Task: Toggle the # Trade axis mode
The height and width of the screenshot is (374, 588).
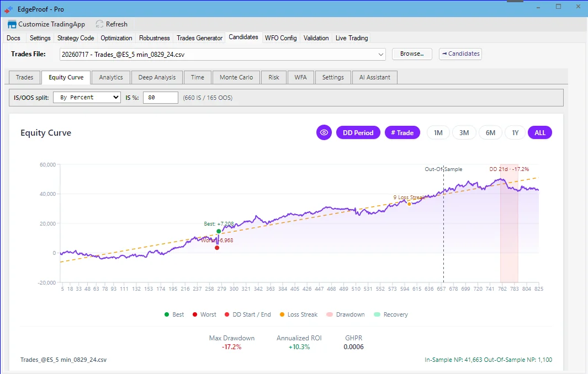Action: [x=402, y=132]
